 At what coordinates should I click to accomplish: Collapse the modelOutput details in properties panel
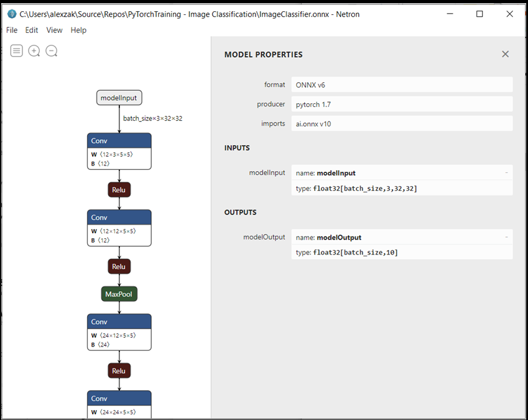pos(506,237)
